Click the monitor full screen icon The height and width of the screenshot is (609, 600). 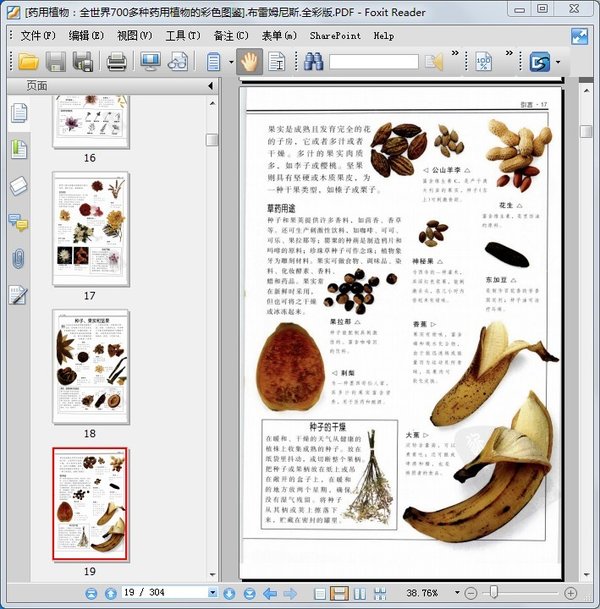point(150,62)
